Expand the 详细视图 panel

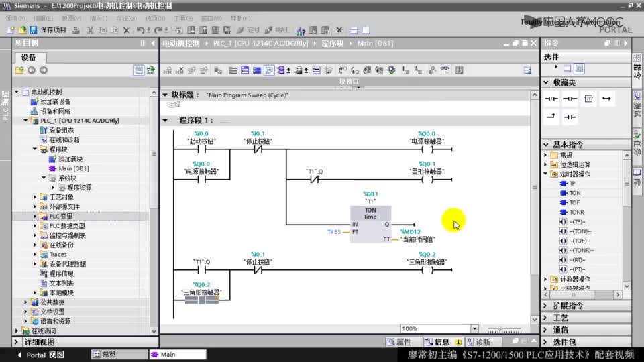pyautogui.click(x=16, y=342)
